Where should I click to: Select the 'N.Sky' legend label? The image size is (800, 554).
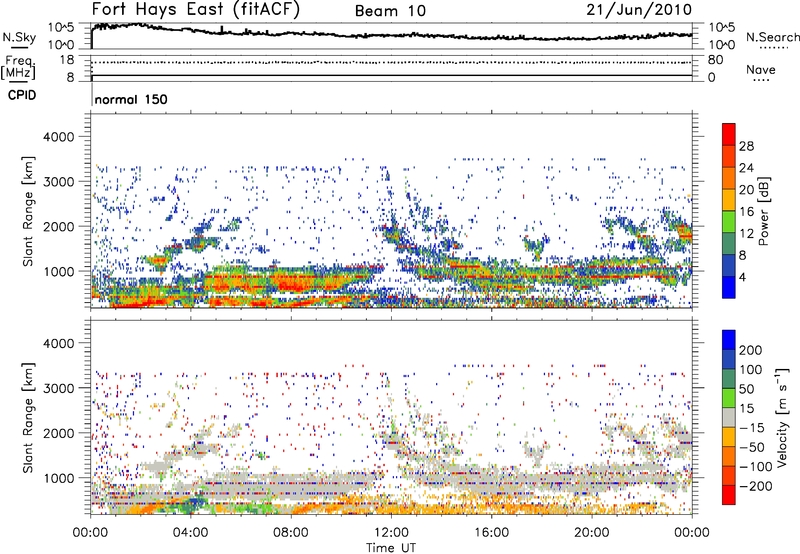(x=19, y=37)
